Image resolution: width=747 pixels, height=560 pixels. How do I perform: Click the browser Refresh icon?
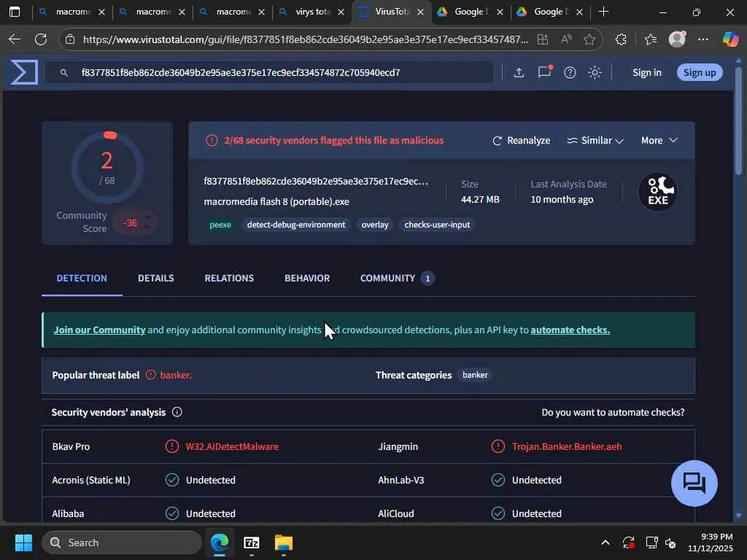click(x=41, y=39)
